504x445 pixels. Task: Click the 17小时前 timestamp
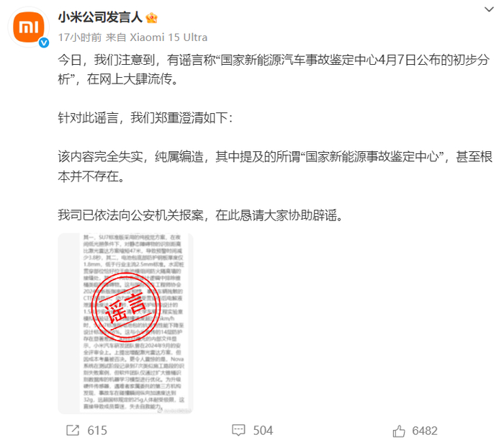(80, 37)
